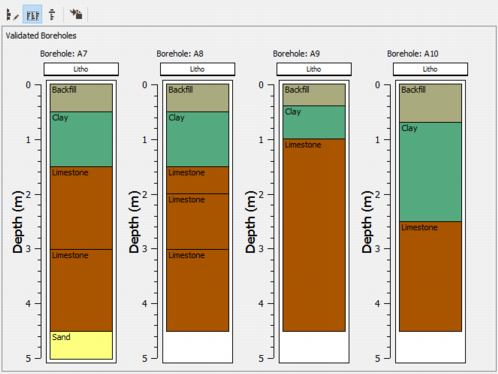Select the edit borehole log pencil icon
The width and height of the screenshot is (498, 374).
(12, 15)
